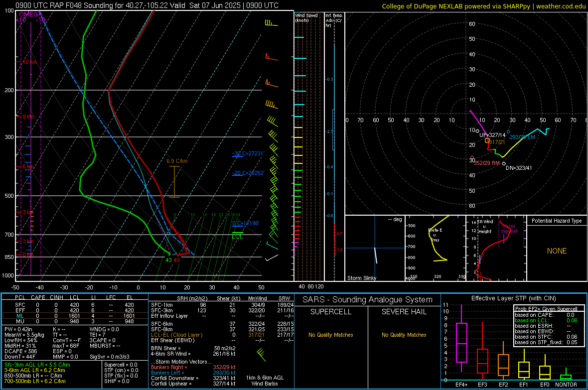Viewport: 588px width, 390px height.
Task: Click the 'SARS - Sounding Analogue System' title
Action: 367,300
